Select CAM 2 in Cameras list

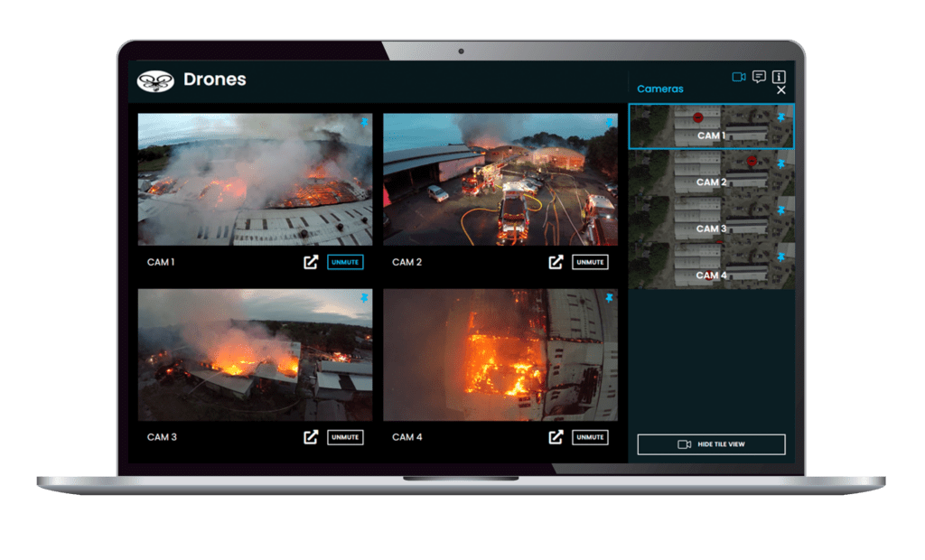point(712,173)
